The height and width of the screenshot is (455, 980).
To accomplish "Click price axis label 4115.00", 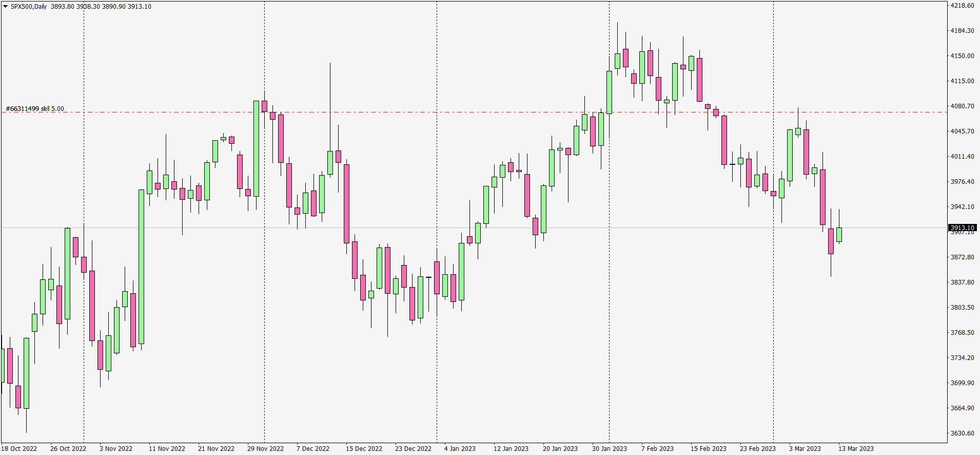I will [962, 81].
